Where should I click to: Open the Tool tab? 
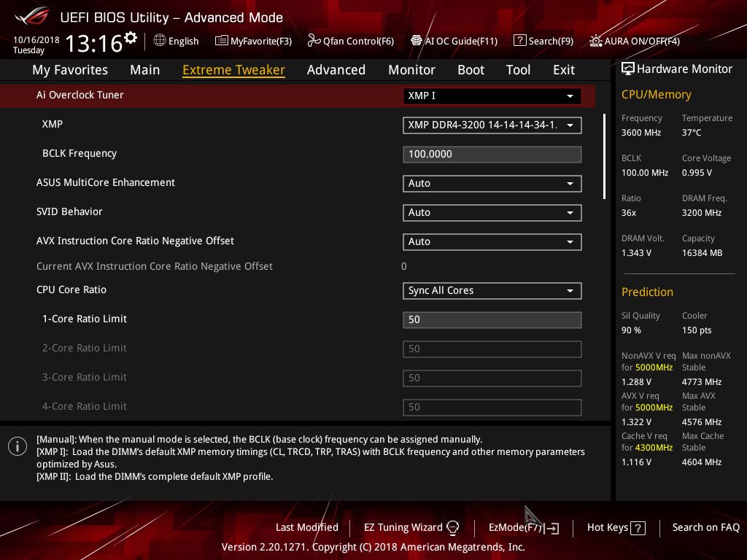pyautogui.click(x=519, y=70)
